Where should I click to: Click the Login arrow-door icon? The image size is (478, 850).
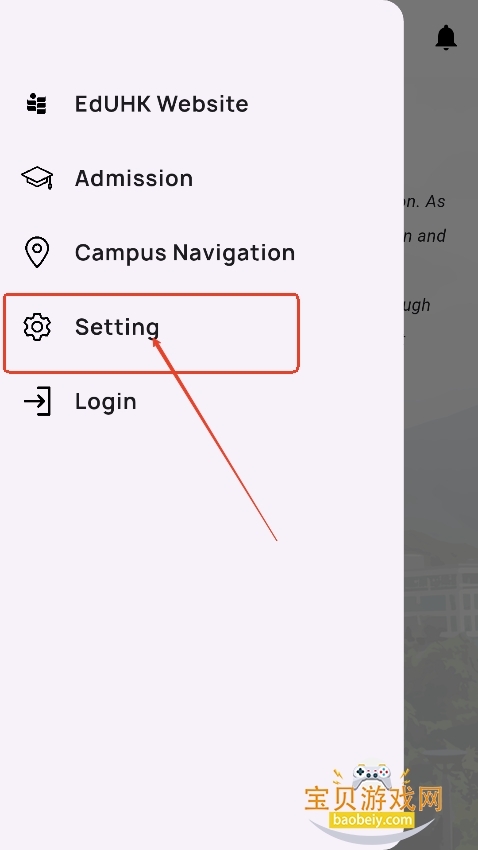37,401
